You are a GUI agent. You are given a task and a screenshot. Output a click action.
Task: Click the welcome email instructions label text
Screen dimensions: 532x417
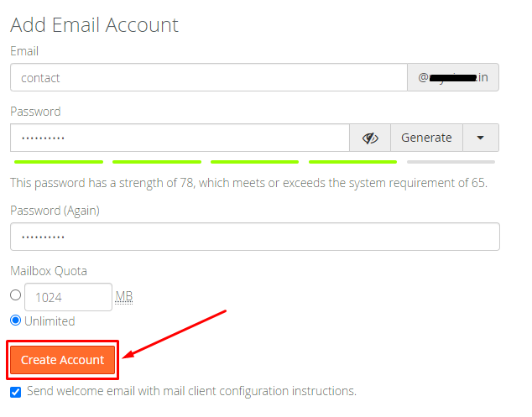(191, 391)
